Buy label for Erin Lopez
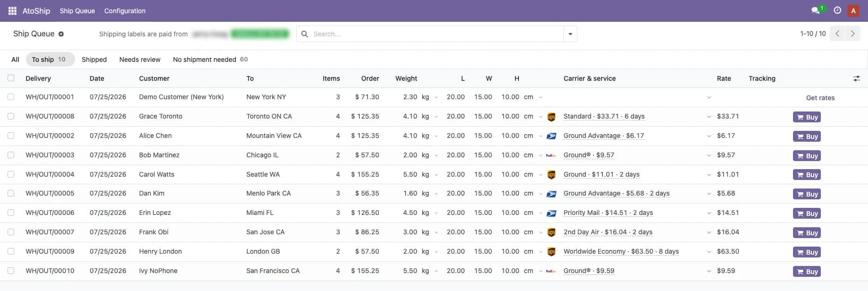The height and width of the screenshot is (291, 868). pyautogui.click(x=807, y=214)
